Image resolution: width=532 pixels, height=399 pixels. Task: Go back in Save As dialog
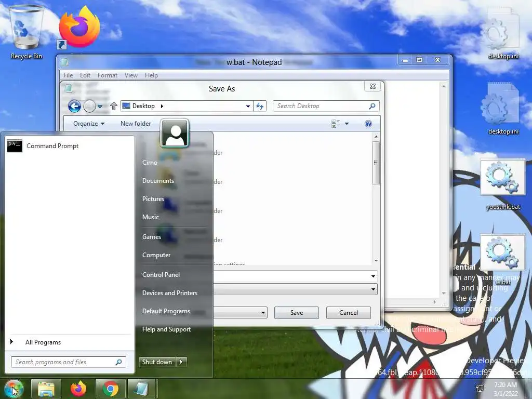(x=74, y=106)
